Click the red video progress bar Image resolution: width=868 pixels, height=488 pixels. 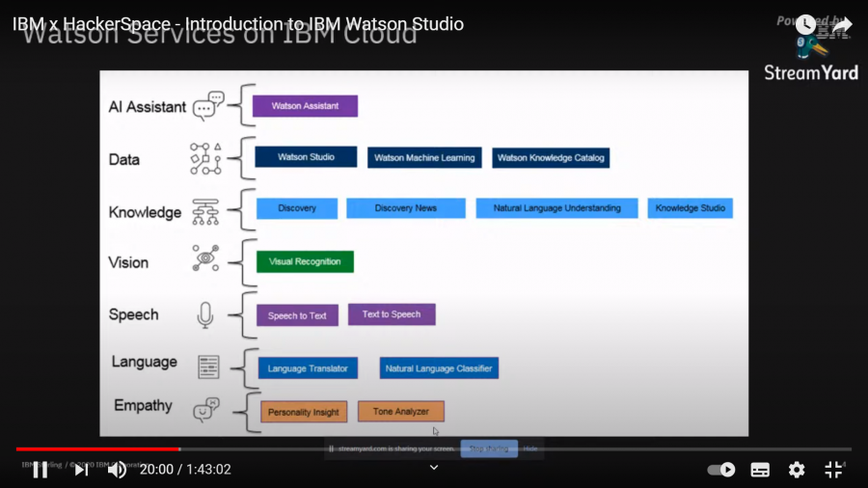point(96,448)
